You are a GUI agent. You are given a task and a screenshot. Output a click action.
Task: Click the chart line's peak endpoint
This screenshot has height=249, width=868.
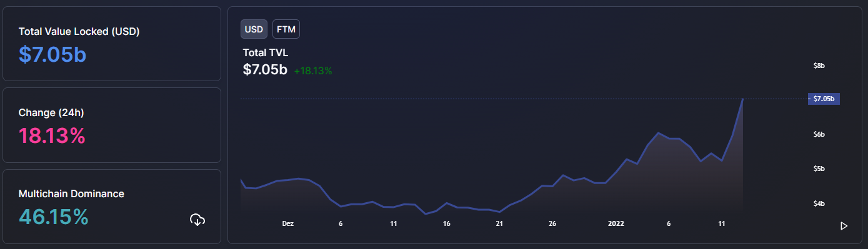point(742,99)
